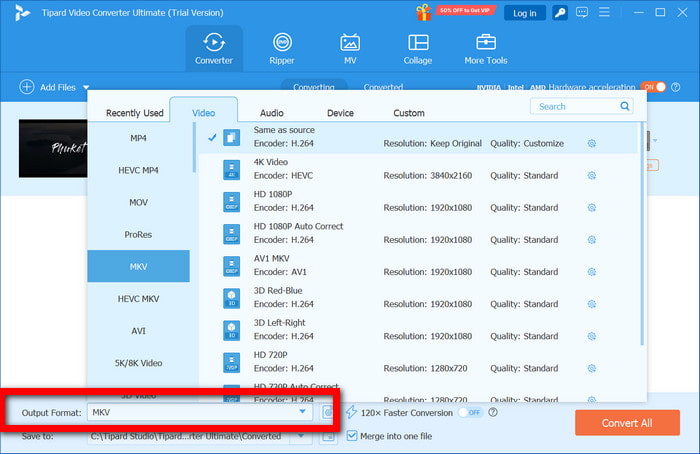The width and height of the screenshot is (700, 454).
Task: Select AVI format category
Action: tap(138, 331)
